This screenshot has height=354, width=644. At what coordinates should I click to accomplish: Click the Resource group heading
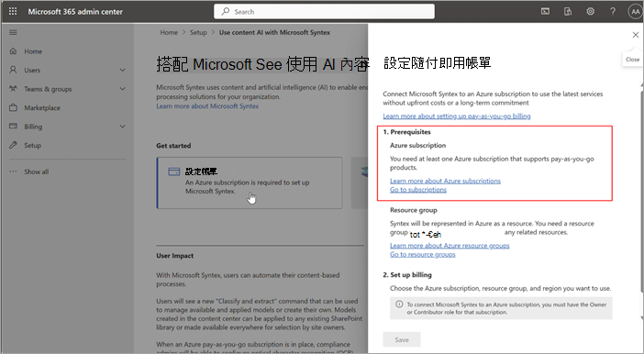pos(413,210)
